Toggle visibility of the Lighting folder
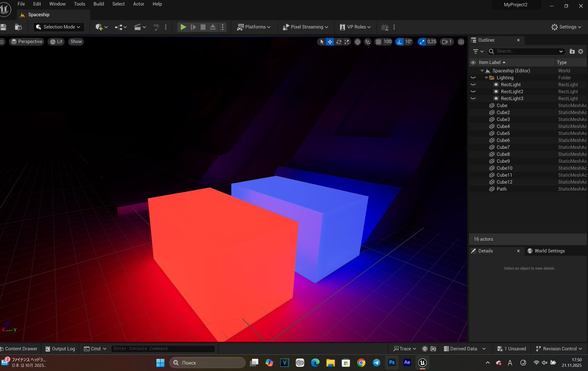Viewport: 588px width, 371px height. [x=473, y=78]
